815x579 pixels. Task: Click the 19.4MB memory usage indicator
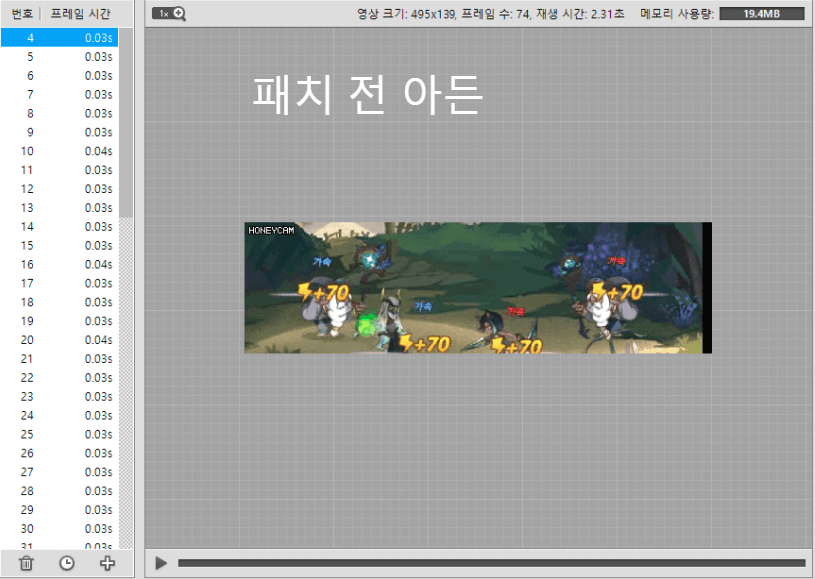pos(762,14)
